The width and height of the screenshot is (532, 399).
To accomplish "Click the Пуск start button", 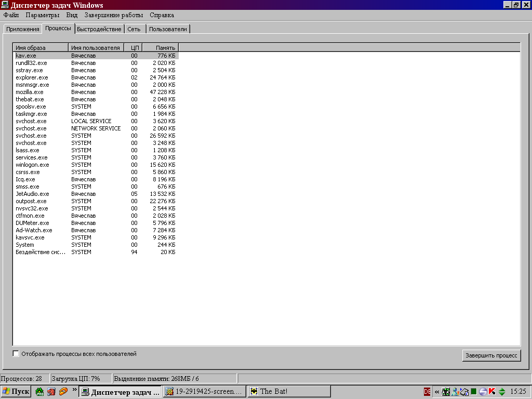I will (x=16, y=392).
